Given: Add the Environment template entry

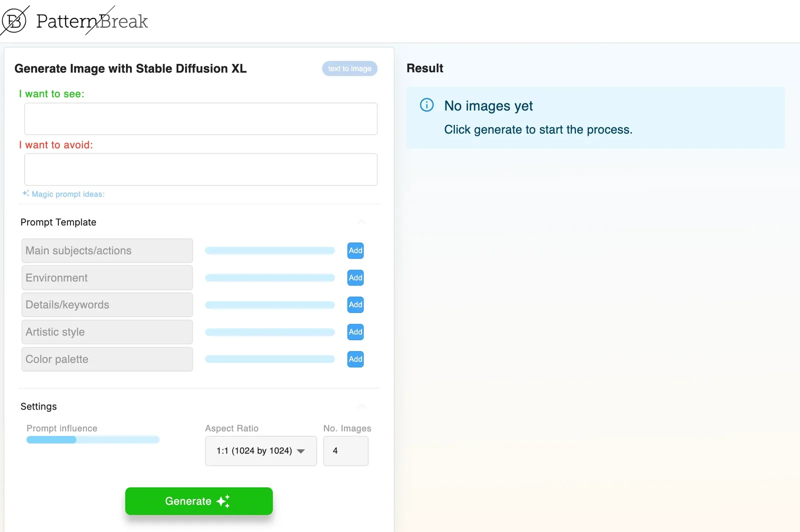Looking at the screenshot, I should (x=355, y=277).
